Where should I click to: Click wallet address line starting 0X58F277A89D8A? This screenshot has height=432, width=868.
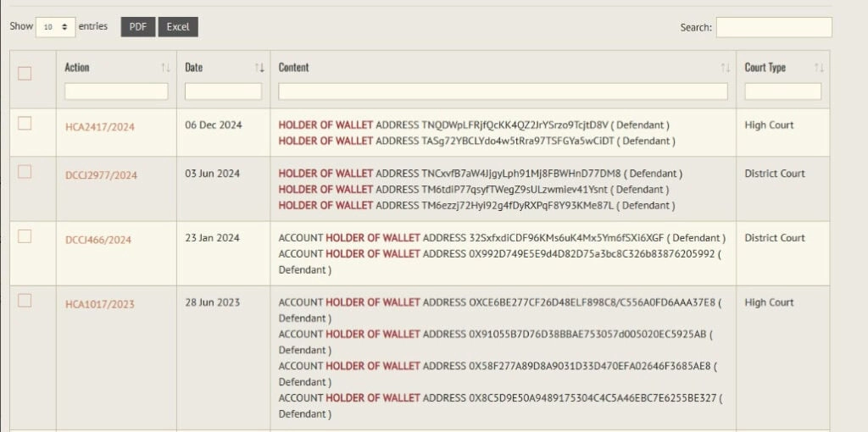pyautogui.click(x=498, y=374)
